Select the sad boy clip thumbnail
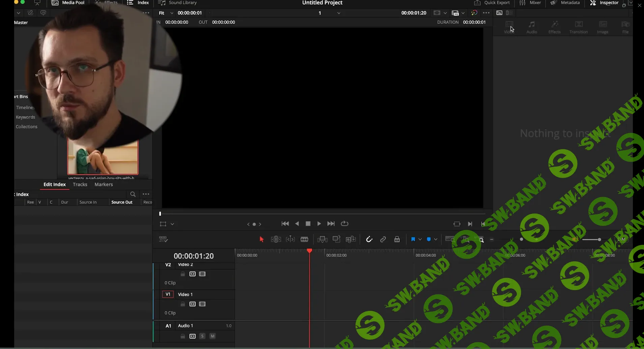The height and width of the screenshot is (349, 644). coord(103,157)
